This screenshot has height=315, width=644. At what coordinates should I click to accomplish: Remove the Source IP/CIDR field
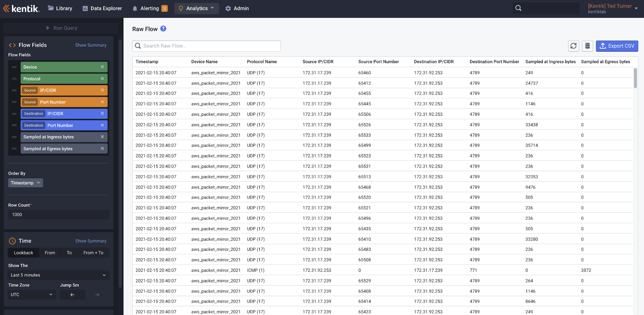[x=102, y=90]
